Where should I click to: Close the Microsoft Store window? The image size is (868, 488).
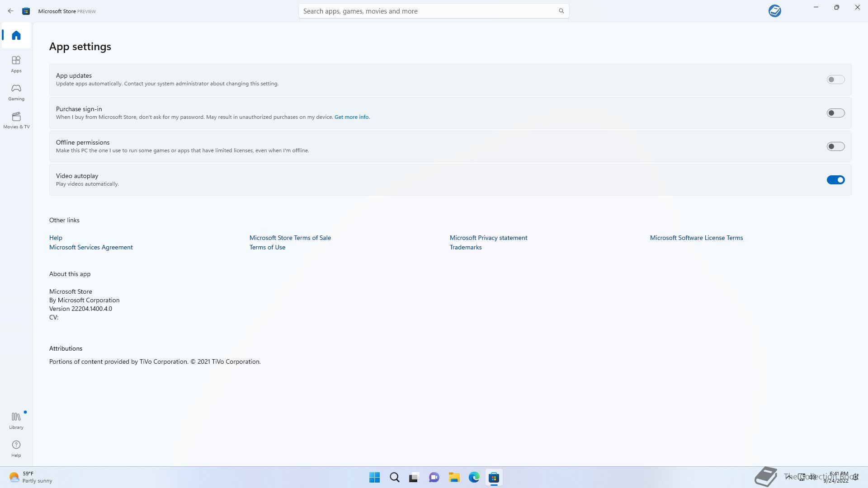tap(857, 7)
